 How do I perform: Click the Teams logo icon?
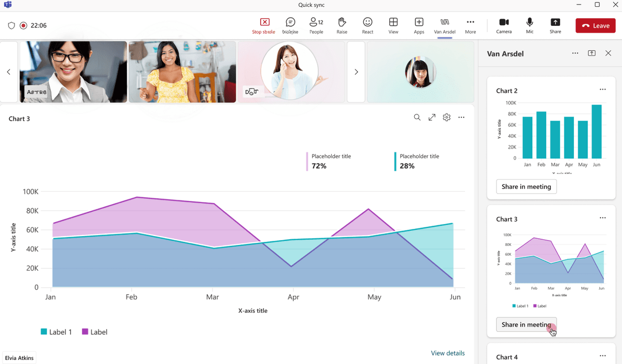pyautogui.click(x=7, y=5)
